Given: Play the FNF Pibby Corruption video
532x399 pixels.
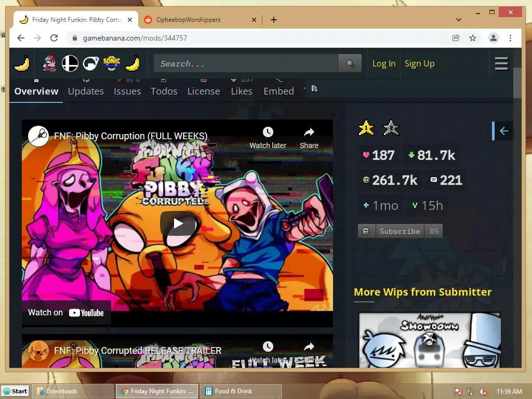Looking at the screenshot, I should pyautogui.click(x=178, y=223).
